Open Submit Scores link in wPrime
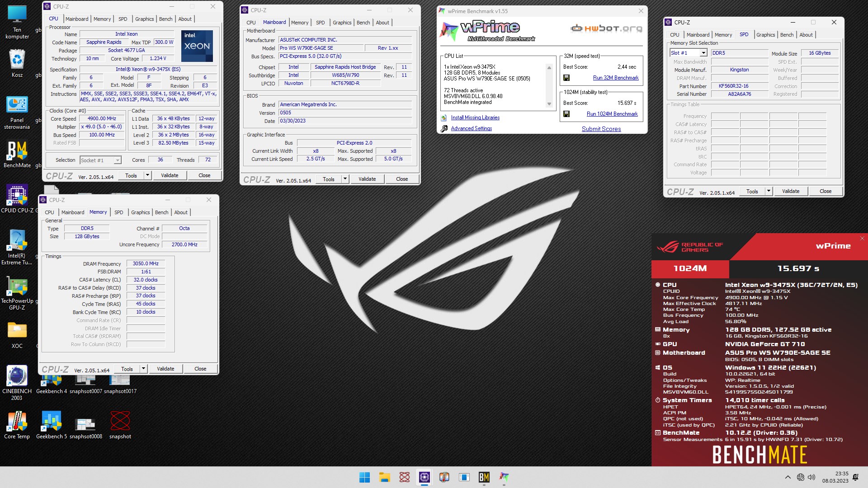Viewport: 868px width, 488px height. [601, 129]
